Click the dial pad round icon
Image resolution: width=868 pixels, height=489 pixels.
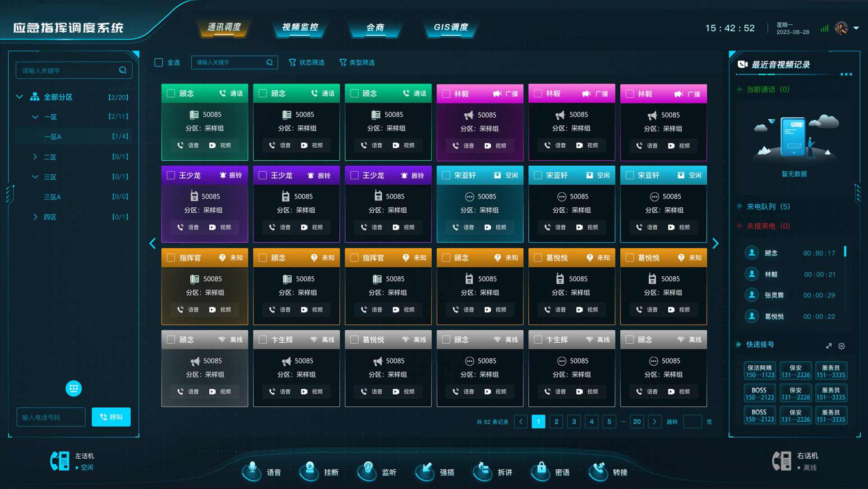coord(74,388)
